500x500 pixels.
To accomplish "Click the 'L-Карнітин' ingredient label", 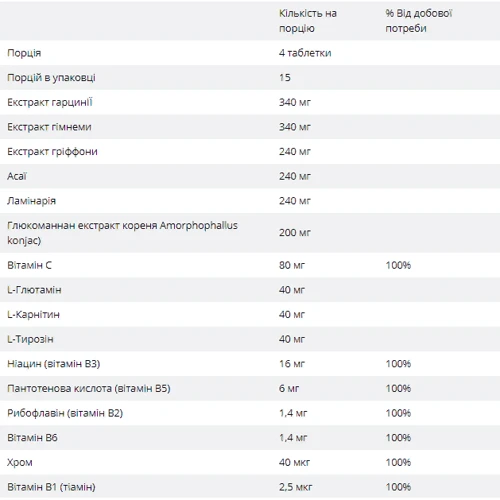I will click(33, 315).
